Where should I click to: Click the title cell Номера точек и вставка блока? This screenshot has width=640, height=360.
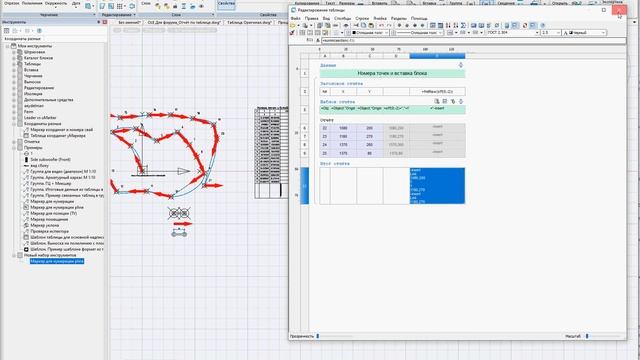pyautogui.click(x=392, y=73)
